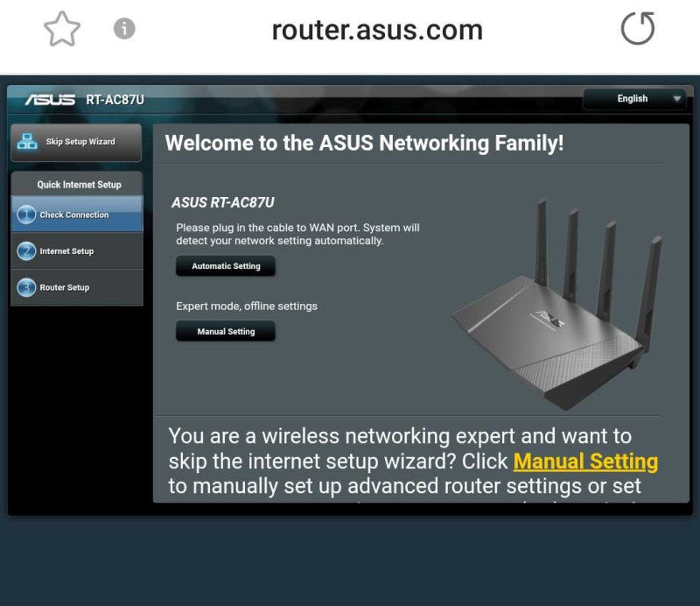Click Quick Internet Setup header
The width and height of the screenshot is (700, 606).
79,185
